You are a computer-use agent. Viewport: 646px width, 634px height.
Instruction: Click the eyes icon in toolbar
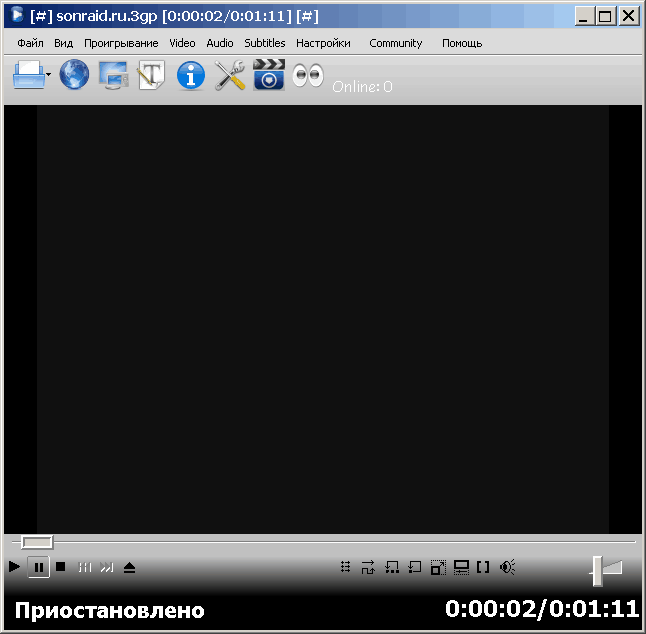point(308,75)
